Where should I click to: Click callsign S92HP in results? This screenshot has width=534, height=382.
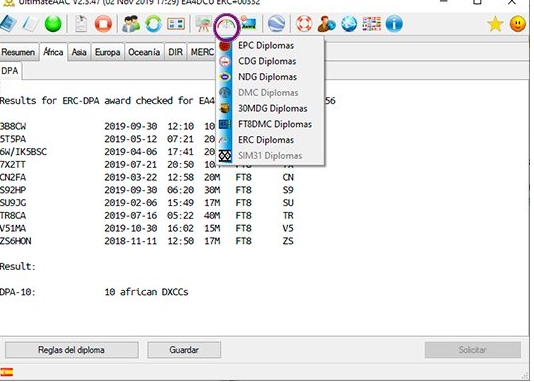click(x=13, y=190)
